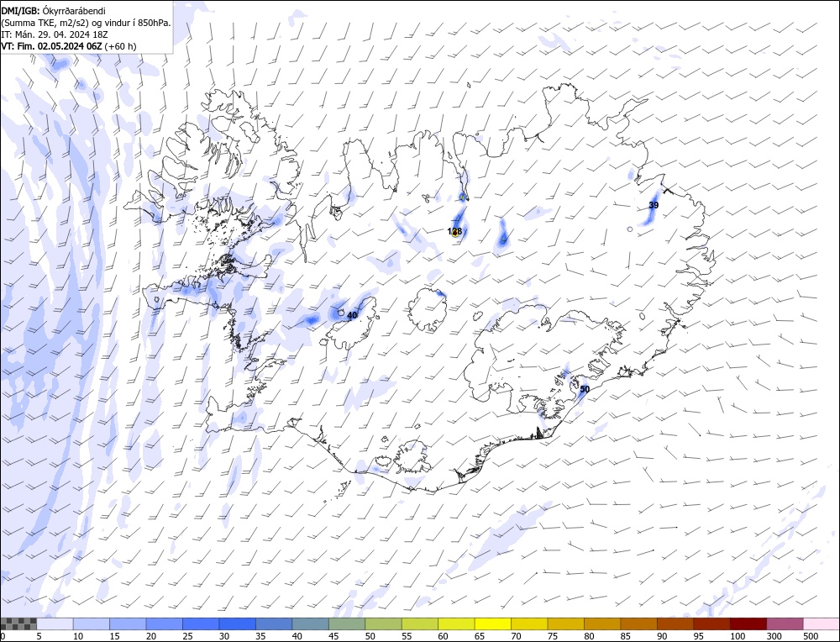Pick the legend swatch between 75 and 80

click(565, 624)
